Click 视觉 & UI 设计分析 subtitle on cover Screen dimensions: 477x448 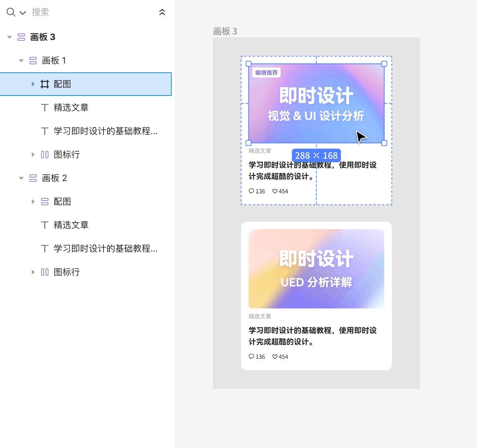(316, 116)
